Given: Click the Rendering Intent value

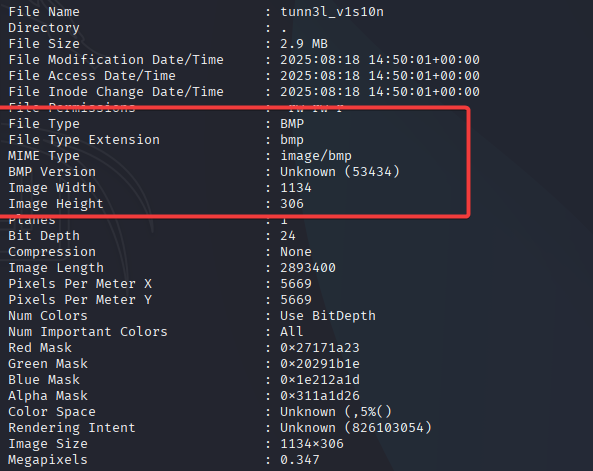Looking at the screenshot, I should [355, 428].
